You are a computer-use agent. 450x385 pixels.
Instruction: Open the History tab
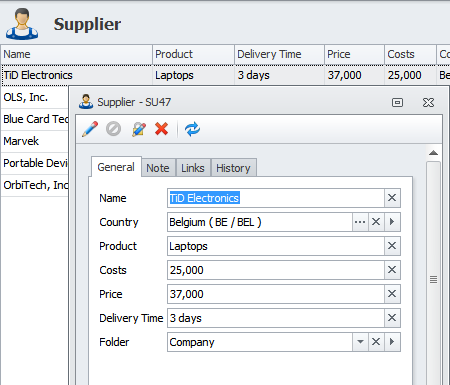(233, 168)
